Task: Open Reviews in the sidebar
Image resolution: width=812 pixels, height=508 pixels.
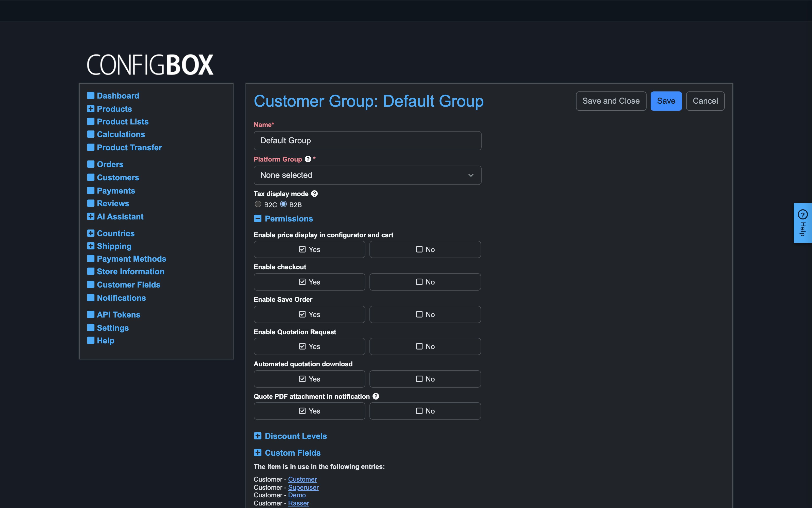Action: tap(113, 203)
